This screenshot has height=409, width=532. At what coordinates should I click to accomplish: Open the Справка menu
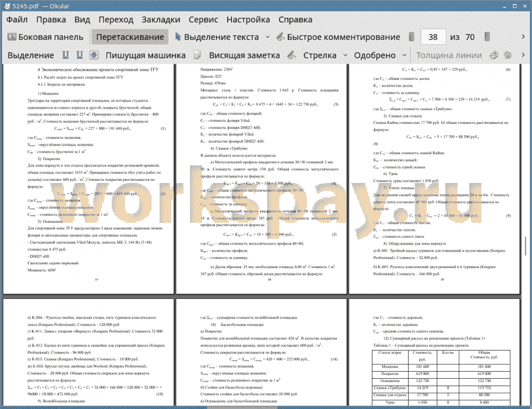pos(295,20)
